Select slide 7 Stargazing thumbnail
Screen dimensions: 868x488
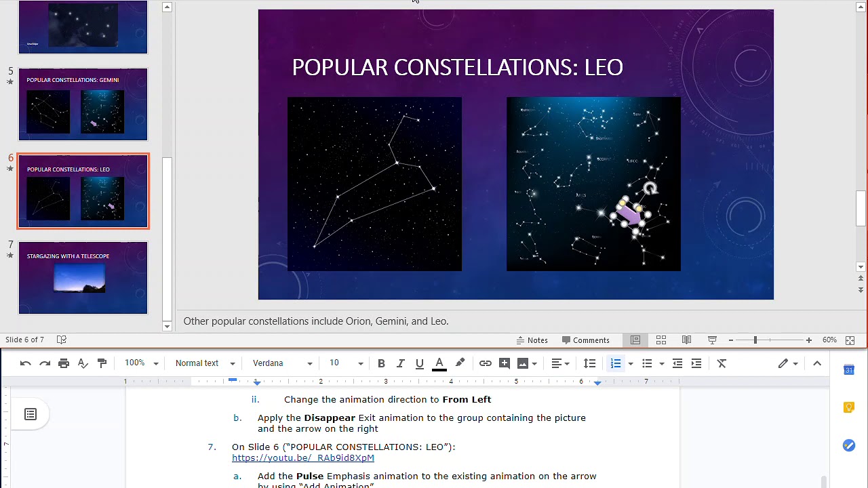pos(83,278)
